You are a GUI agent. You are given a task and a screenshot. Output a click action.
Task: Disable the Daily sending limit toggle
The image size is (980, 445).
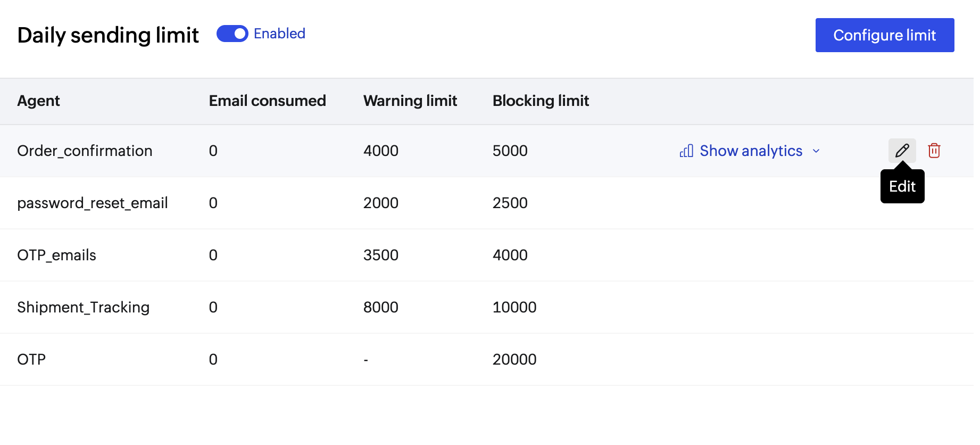(232, 33)
